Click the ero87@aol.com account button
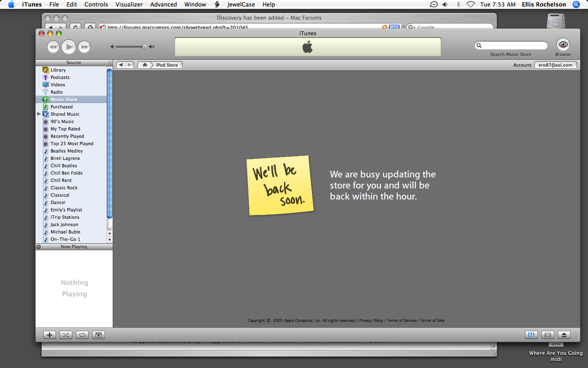The height and width of the screenshot is (368, 588). tap(555, 65)
